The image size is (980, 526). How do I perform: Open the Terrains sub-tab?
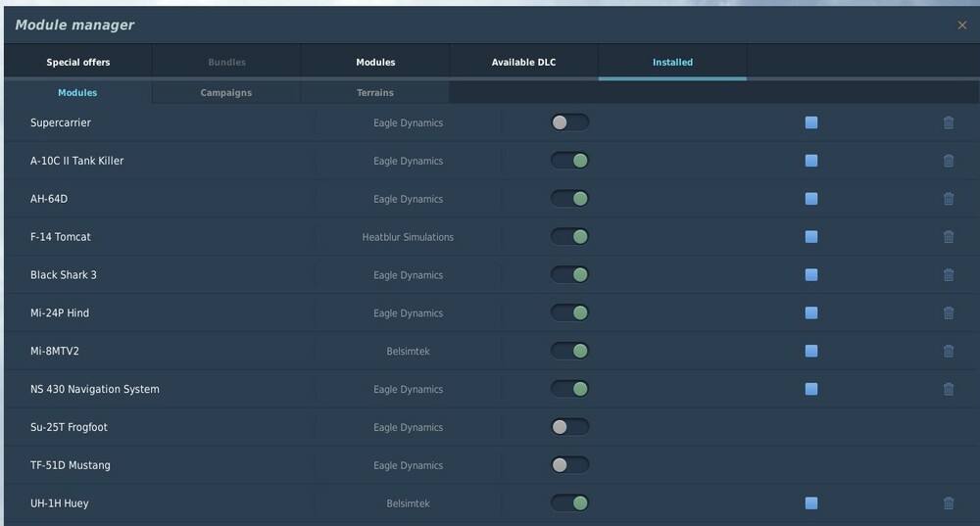click(x=375, y=92)
